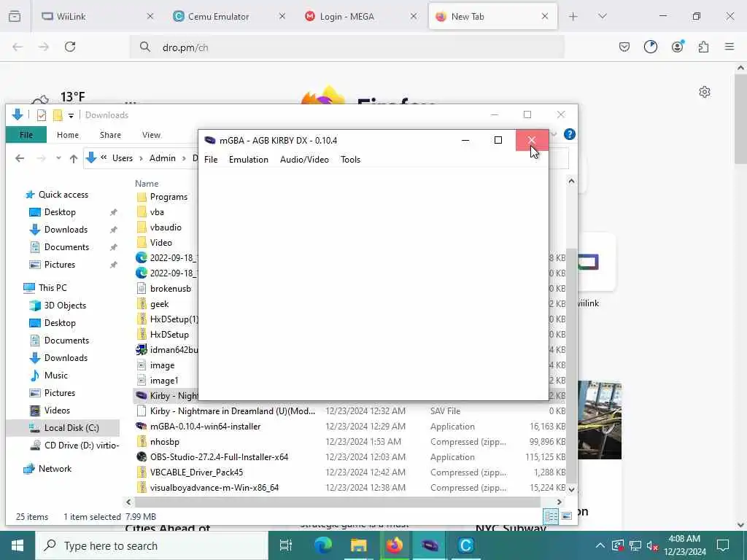Screen dimensions: 747x560
Task: Select the Programs folder
Action: click(x=169, y=197)
